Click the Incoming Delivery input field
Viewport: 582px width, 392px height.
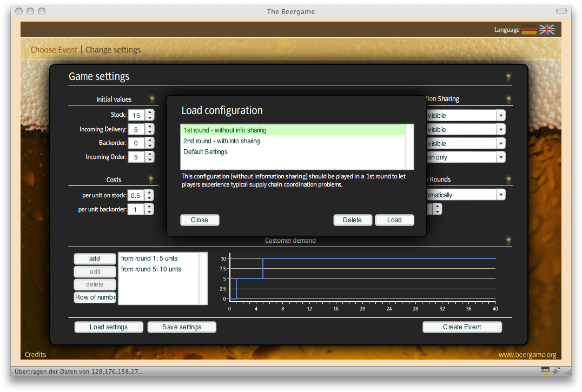[137, 129]
